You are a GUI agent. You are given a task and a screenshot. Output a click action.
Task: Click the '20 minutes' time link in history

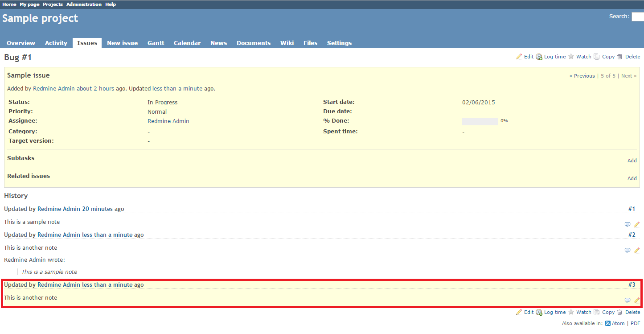(x=98, y=209)
